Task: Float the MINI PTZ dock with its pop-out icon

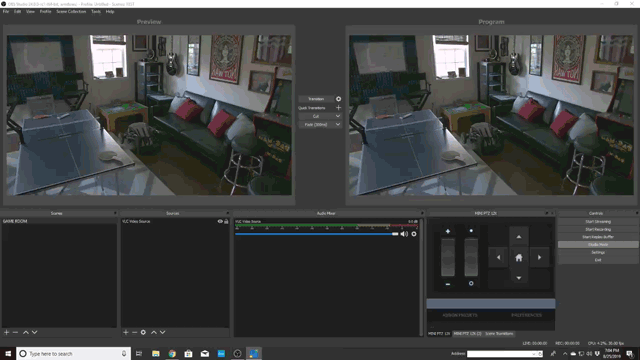Action: tap(547, 213)
